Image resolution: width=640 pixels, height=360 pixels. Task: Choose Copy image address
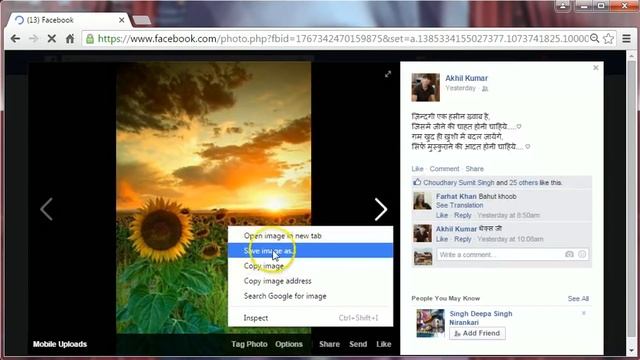(x=310, y=281)
